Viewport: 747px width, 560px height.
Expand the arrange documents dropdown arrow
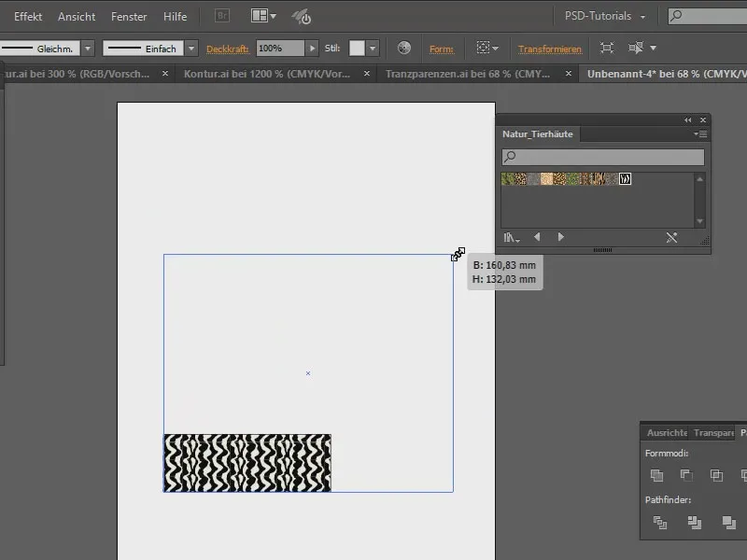273,16
